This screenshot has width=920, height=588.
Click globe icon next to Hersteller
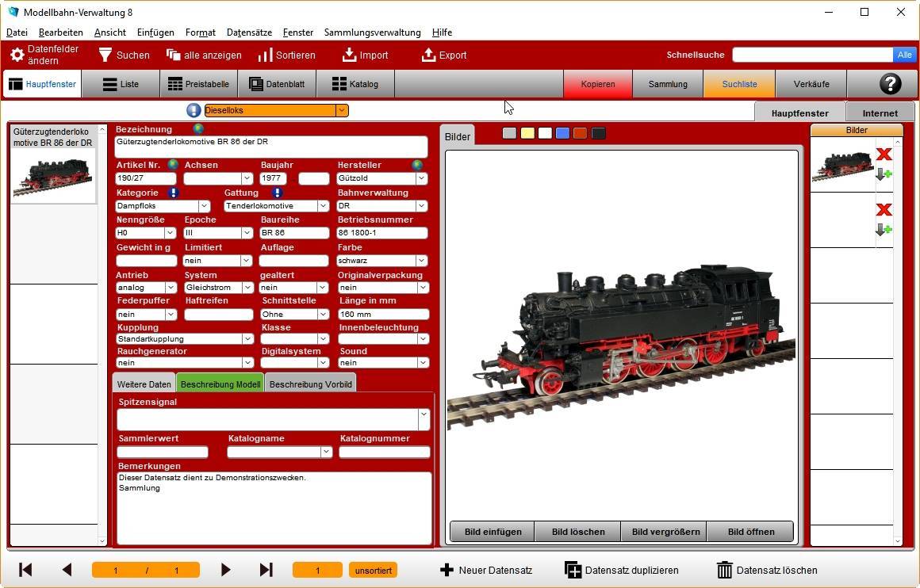[417, 165]
